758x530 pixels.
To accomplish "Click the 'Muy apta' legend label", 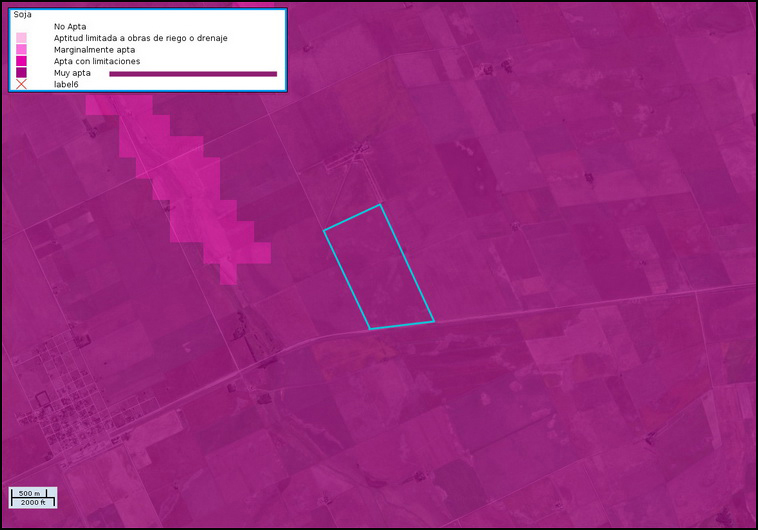I will click(x=72, y=73).
